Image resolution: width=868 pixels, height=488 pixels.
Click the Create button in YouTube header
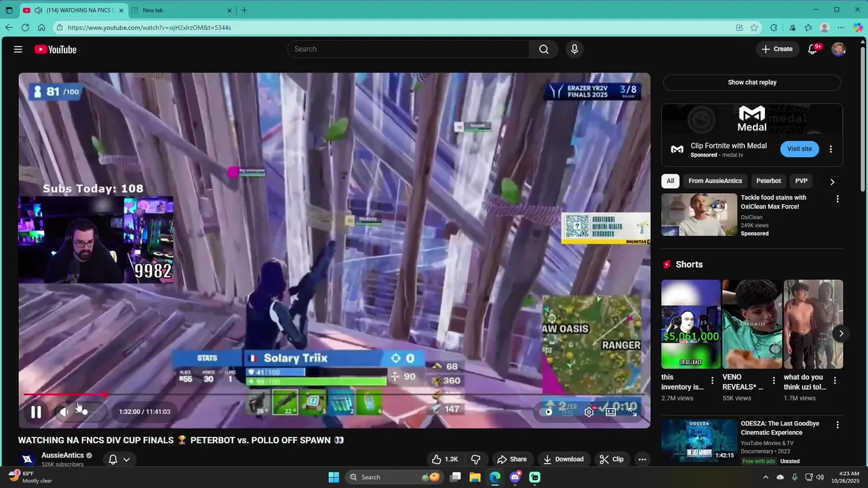(777, 49)
